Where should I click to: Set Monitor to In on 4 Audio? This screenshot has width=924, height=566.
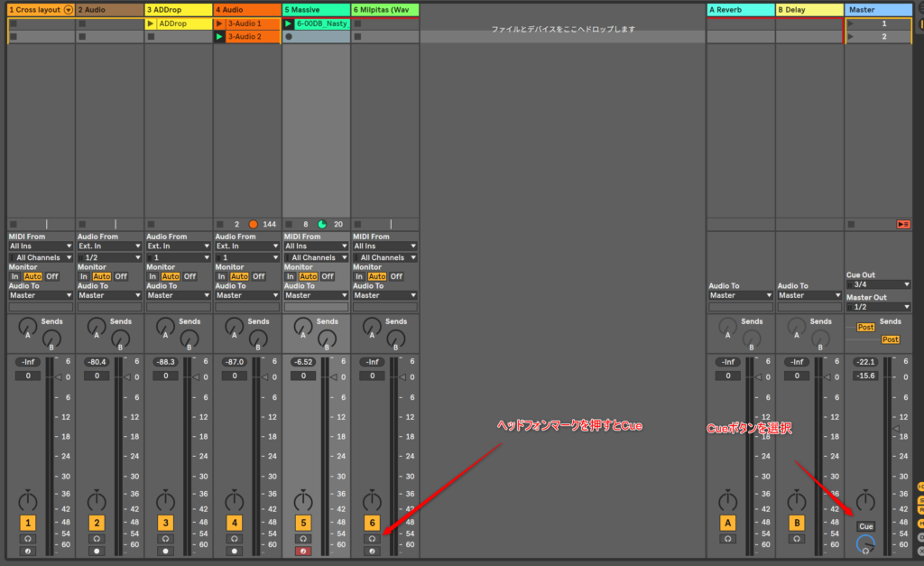(x=221, y=276)
